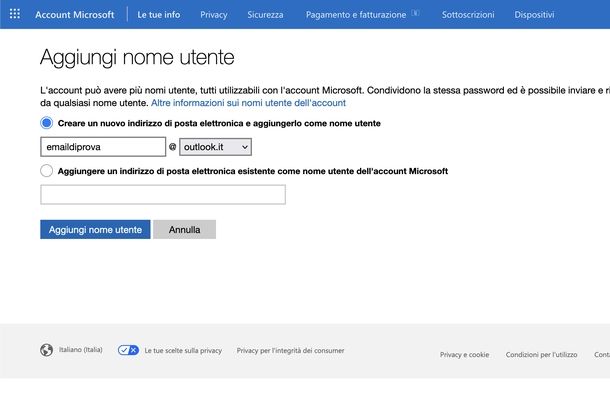Viewport: 610px width, 403px height.
Task: Click the privacy choices toggle icon
Action: pos(128,350)
